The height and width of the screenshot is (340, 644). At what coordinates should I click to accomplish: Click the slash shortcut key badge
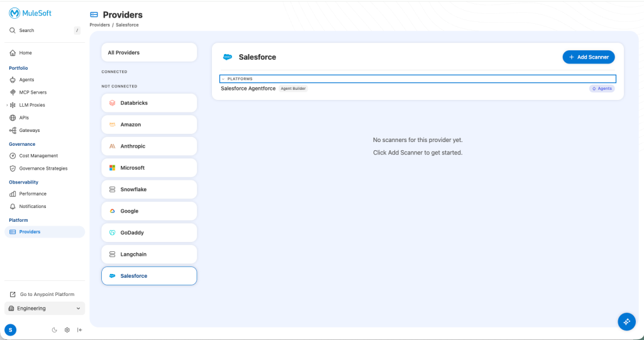pyautogui.click(x=77, y=30)
